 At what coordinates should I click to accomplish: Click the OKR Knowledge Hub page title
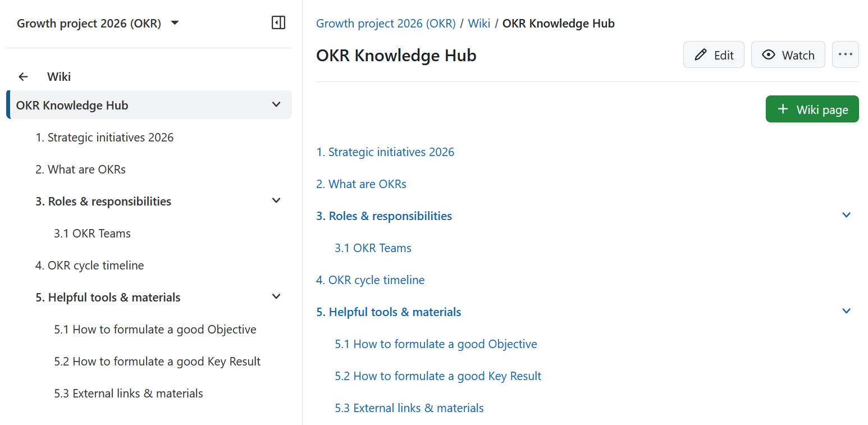[x=396, y=55]
